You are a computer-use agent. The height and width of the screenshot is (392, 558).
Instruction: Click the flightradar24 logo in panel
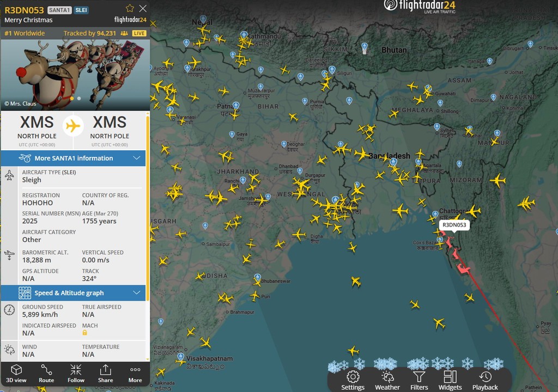click(130, 20)
